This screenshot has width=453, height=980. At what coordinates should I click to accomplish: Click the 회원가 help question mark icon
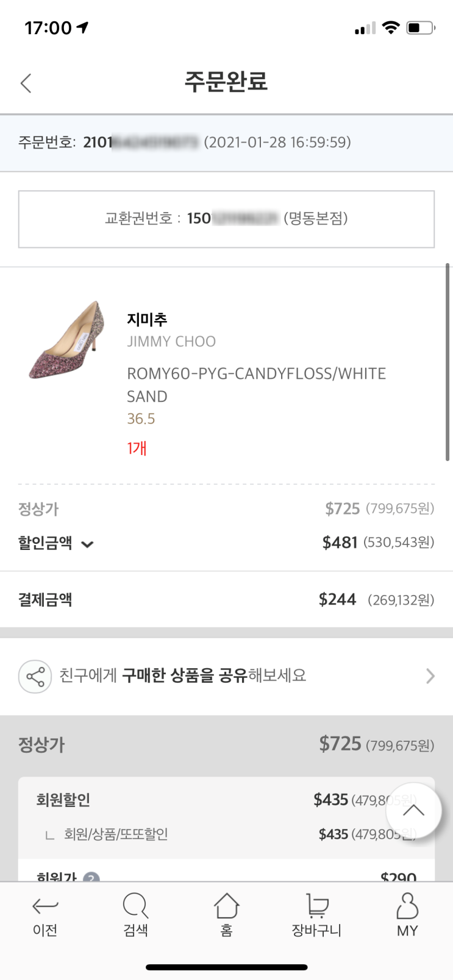[x=91, y=878]
